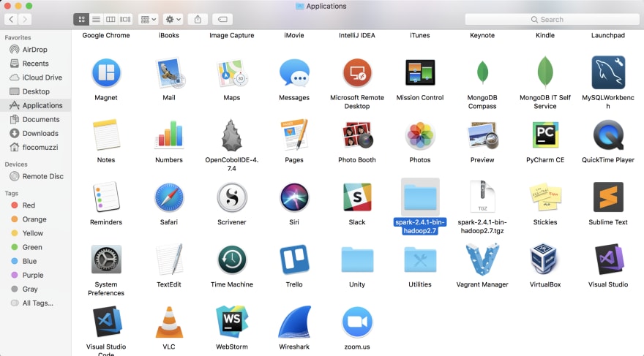Select the Trello app icon
Viewport: 644px width, 356px height.
294,260
